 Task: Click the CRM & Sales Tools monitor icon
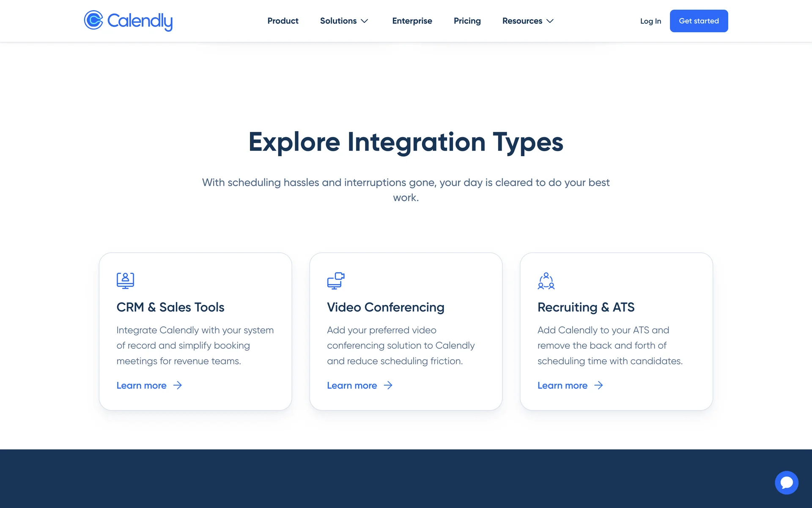click(125, 280)
